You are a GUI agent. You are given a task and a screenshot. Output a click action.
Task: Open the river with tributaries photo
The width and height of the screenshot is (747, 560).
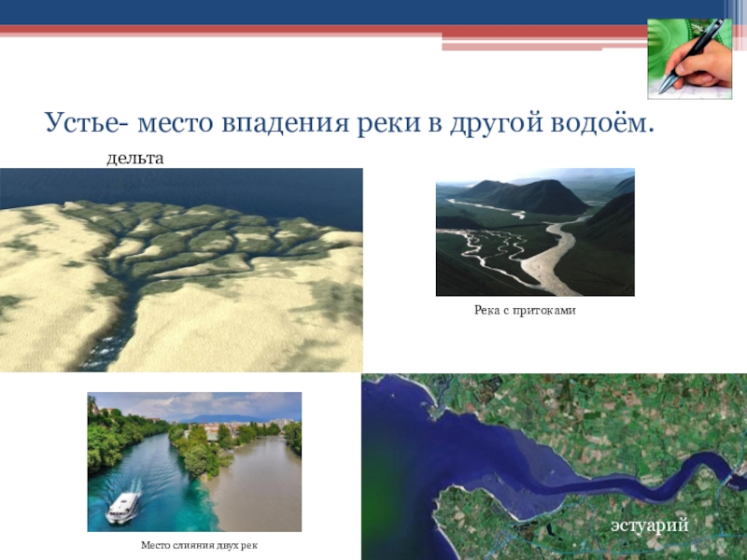pos(535,236)
